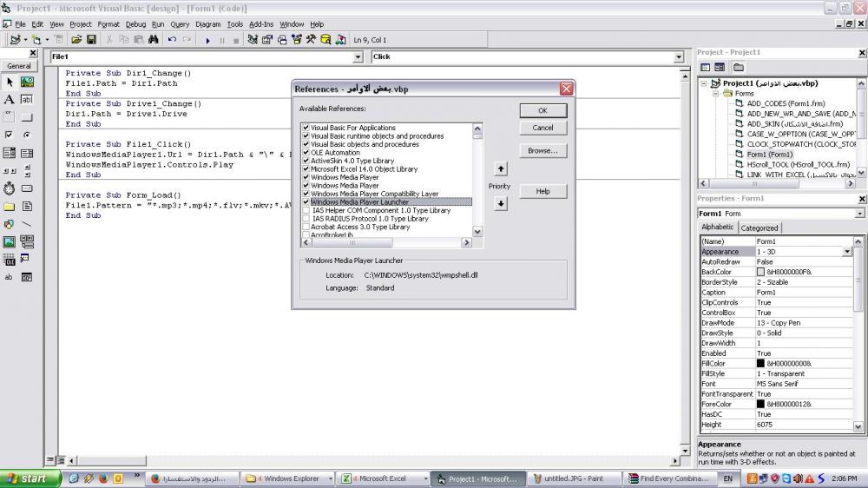Open the Properties Window toolbar icon

[267, 40]
